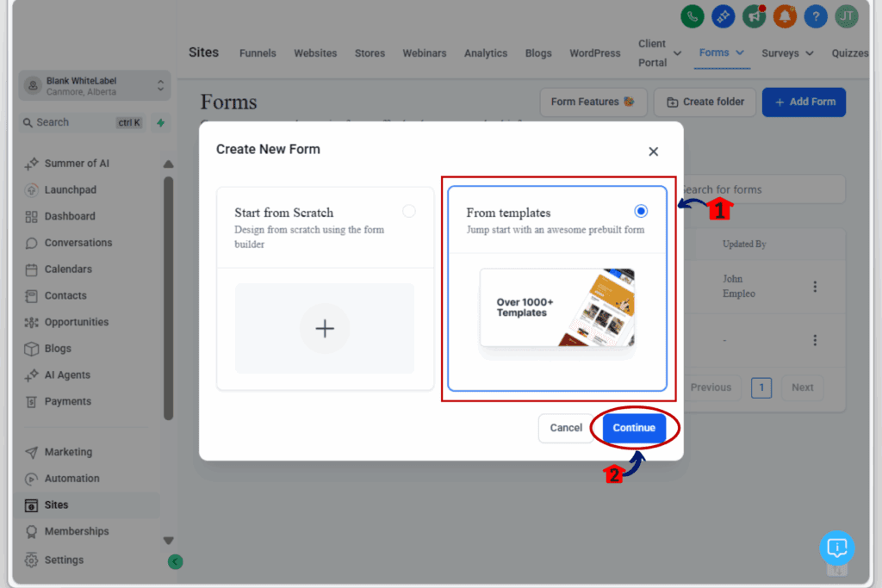
Task: Click Cancel in the Create New Form dialog
Action: [566, 428]
